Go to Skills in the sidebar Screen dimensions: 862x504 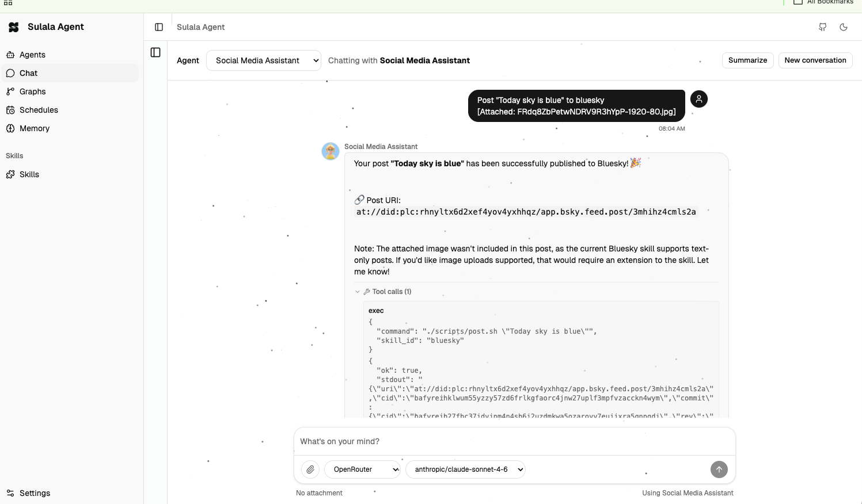(x=69, y=174)
